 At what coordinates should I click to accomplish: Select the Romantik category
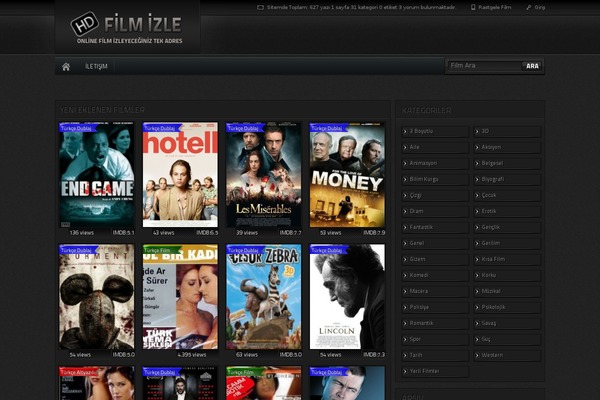[x=435, y=324]
